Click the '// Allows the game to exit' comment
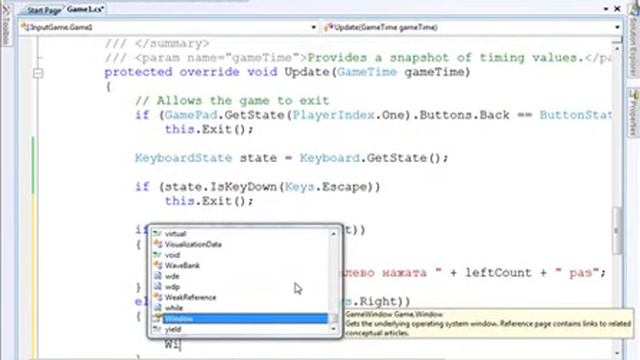This screenshot has height=360, width=640. [x=232, y=101]
